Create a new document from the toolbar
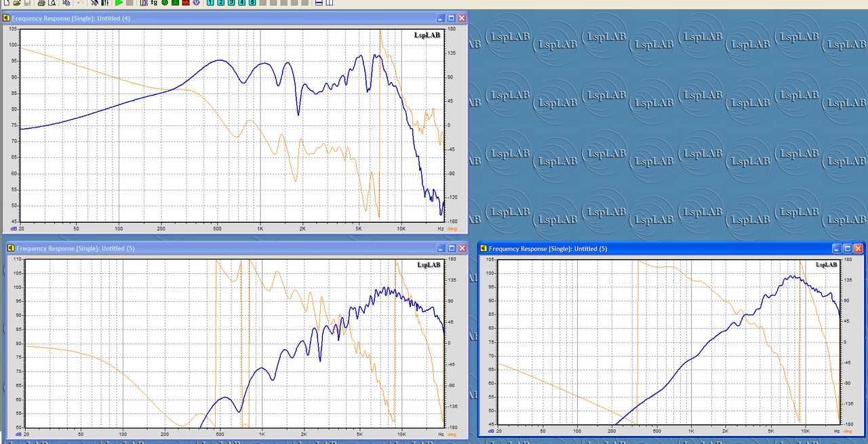Image resolution: width=868 pixels, height=444 pixels. pyautogui.click(x=6, y=3)
